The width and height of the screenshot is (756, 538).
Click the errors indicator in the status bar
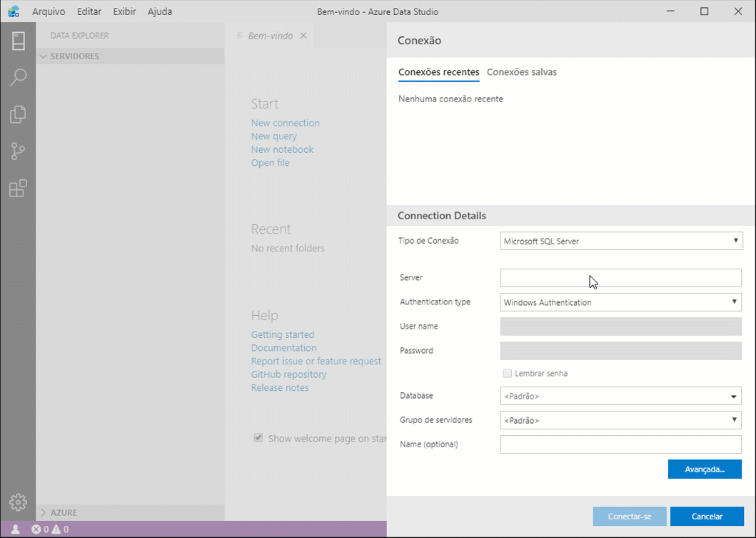click(x=40, y=529)
